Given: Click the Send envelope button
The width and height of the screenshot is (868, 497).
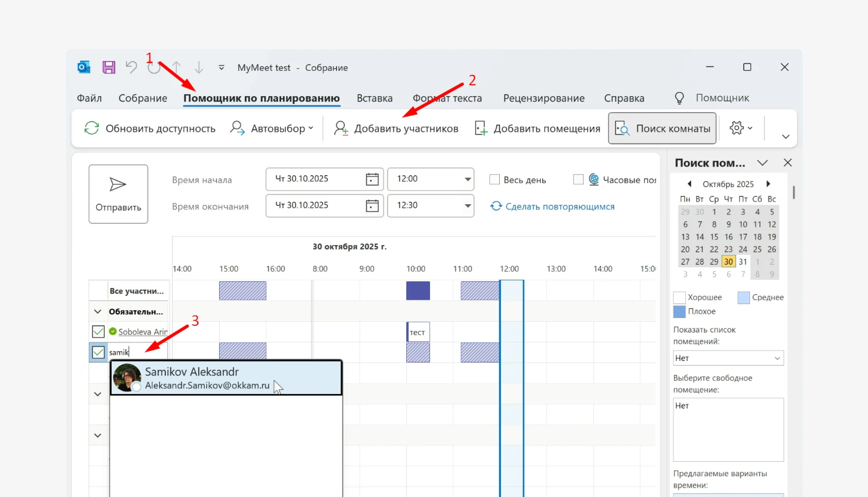Looking at the screenshot, I should click(x=118, y=194).
